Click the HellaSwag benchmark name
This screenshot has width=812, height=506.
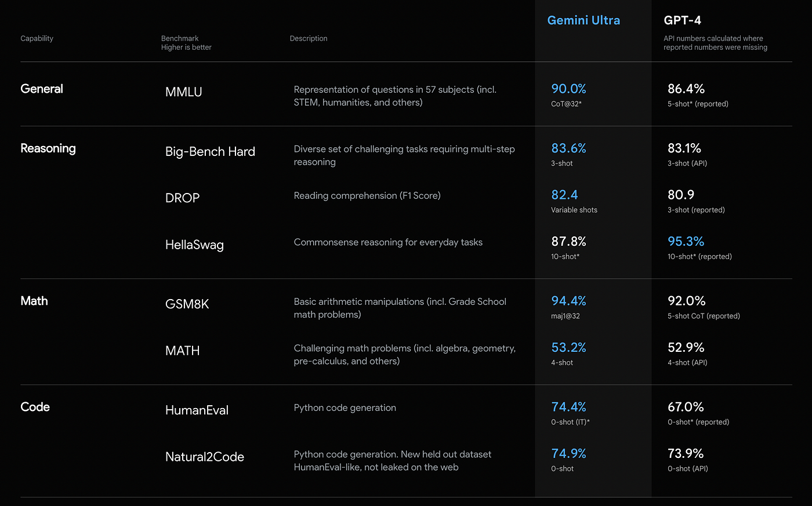coord(194,245)
